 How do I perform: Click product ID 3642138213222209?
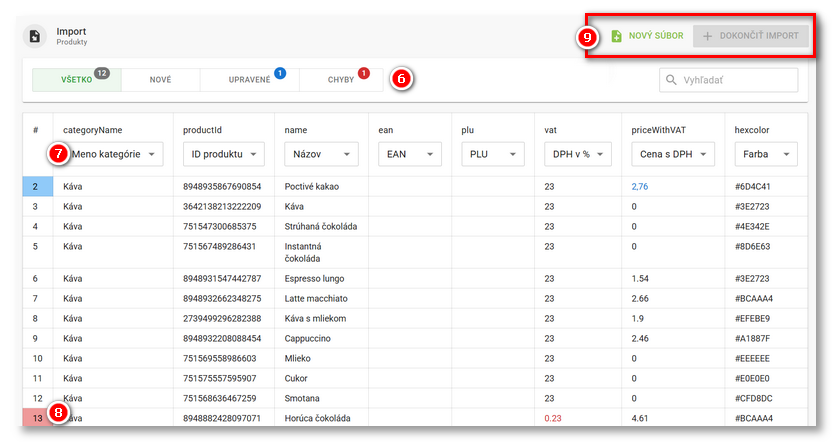(x=222, y=206)
